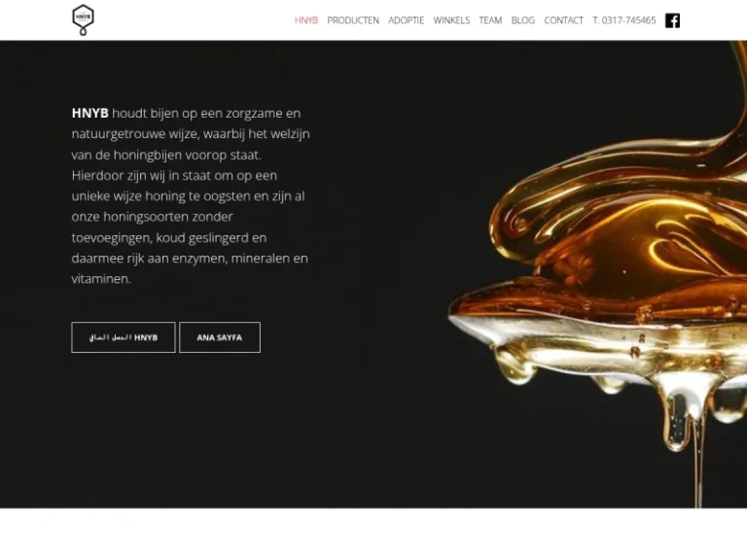The image size is (747, 560).
Task: Open the PRODUCTEN menu item
Action: (x=353, y=20)
